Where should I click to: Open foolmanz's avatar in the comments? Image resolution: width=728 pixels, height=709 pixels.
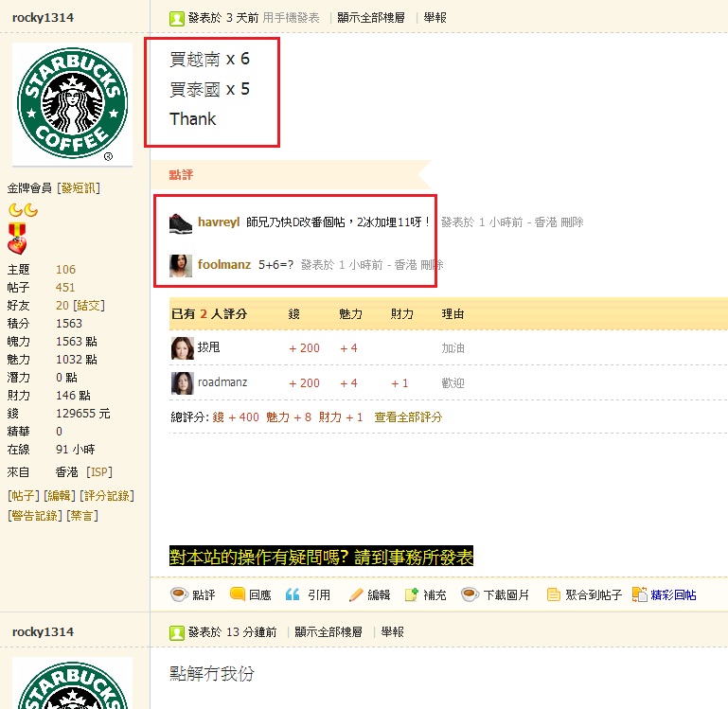182,265
